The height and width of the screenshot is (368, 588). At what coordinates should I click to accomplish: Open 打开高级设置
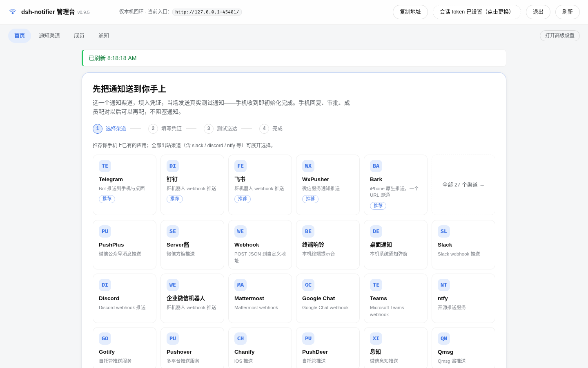pos(560,36)
